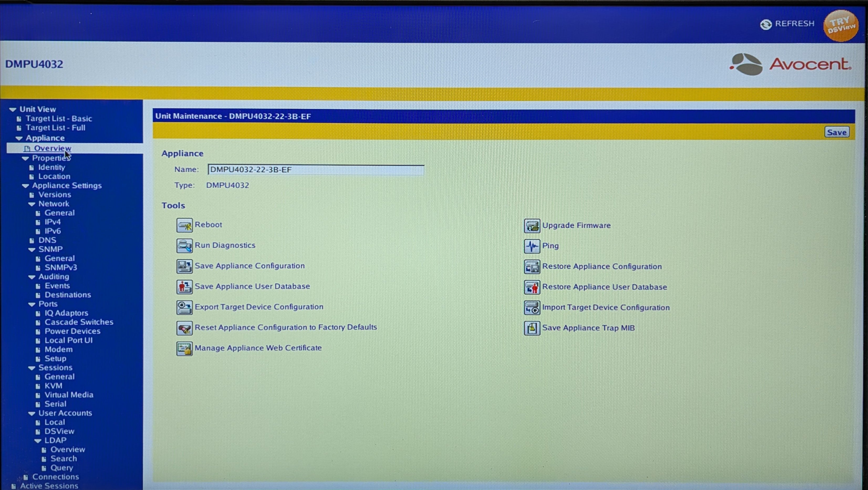Open the Serial sessions page
This screenshot has width=868, height=490.
tap(55, 404)
